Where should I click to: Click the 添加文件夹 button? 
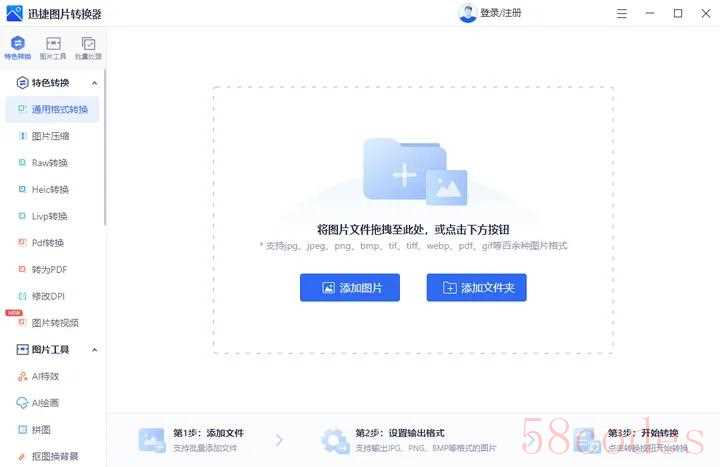(x=477, y=287)
